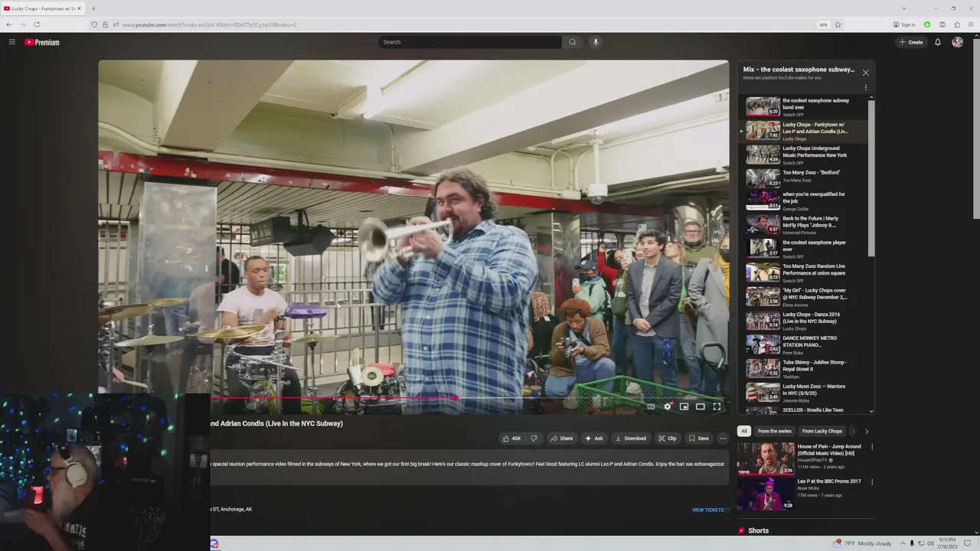Dislike the video

(x=534, y=439)
